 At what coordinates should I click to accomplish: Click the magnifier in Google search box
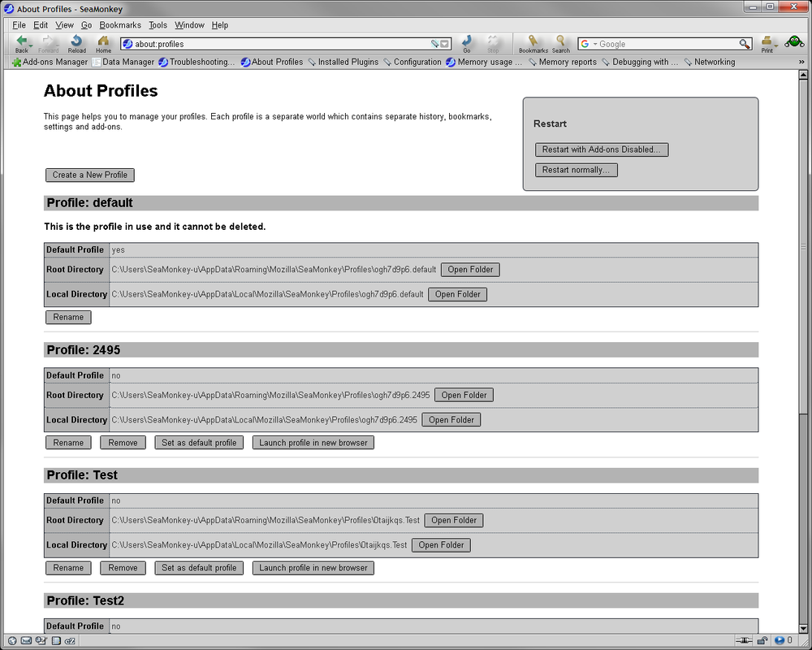coord(744,44)
